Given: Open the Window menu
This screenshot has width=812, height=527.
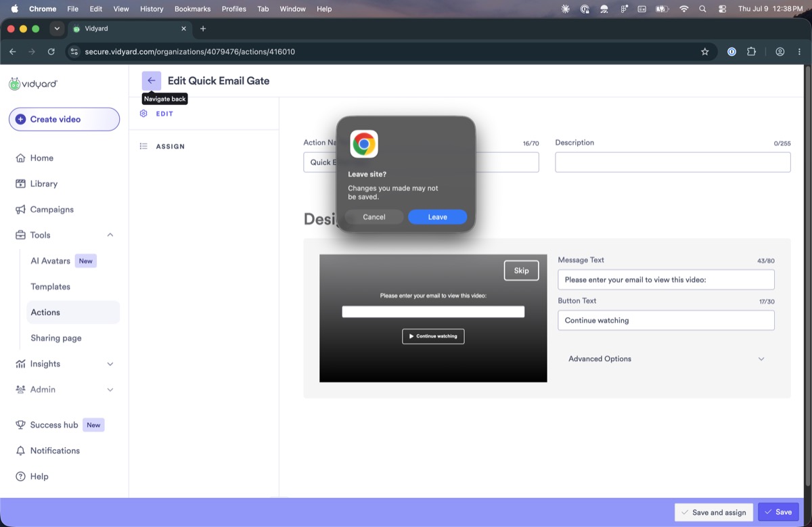Looking at the screenshot, I should click(x=292, y=9).
